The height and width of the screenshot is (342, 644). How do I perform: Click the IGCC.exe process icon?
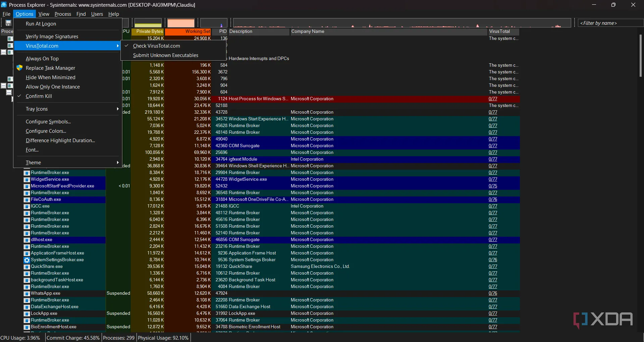[x=27, y=206]
